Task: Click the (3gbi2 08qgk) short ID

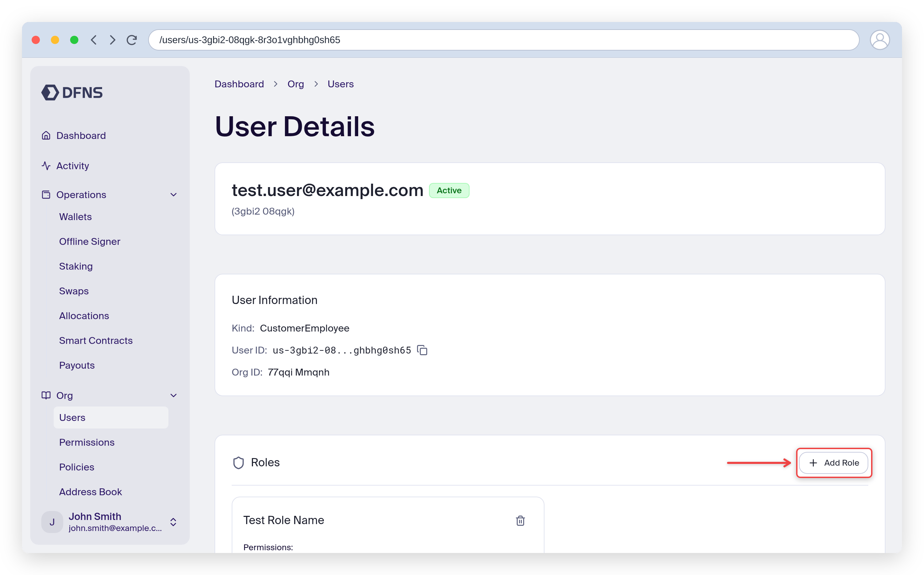Action: point(263,211)
